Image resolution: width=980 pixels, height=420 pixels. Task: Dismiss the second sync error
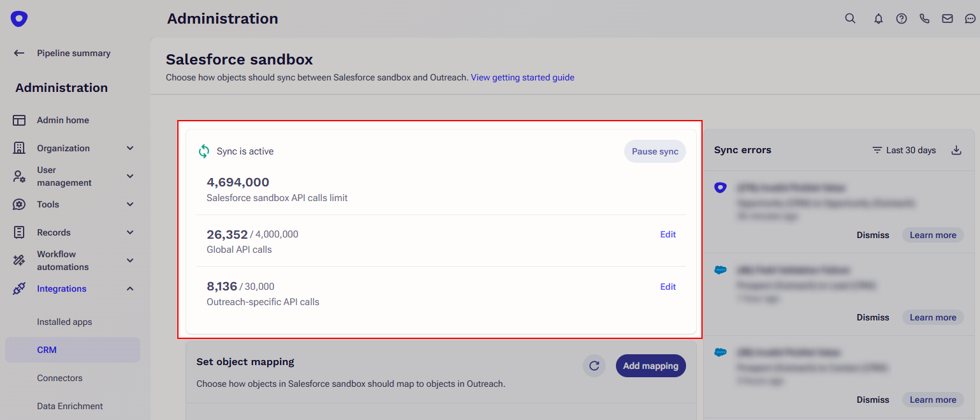pyautogui.click(x=873, y=317)
